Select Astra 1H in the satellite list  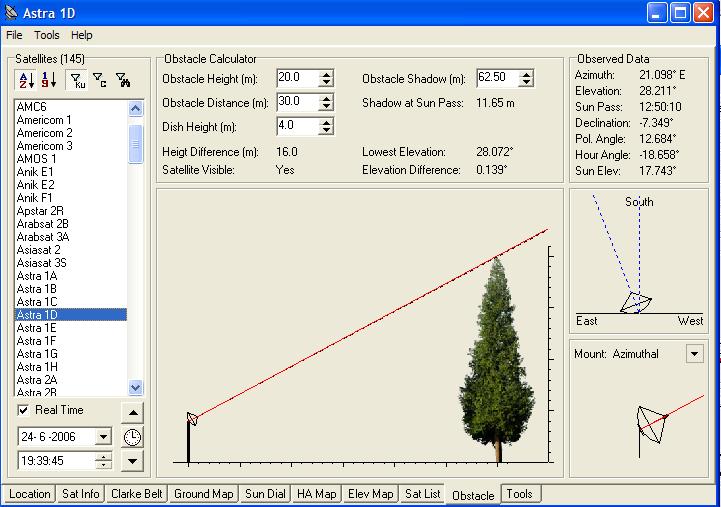click(x=71, y=367)
